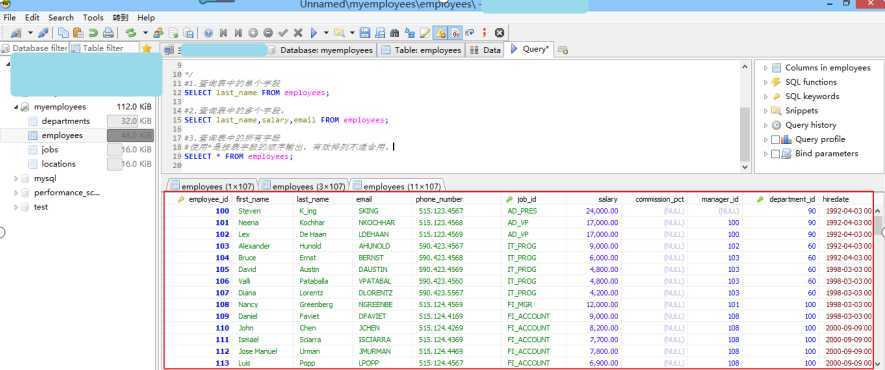Select the performance_sc... database
Screen dimensions: 885x370
click(67, 193)
